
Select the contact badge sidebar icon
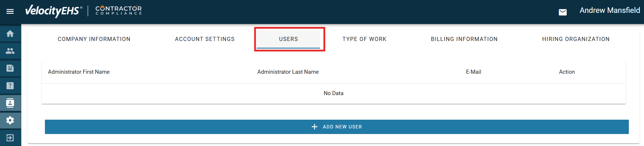[10, 103]
